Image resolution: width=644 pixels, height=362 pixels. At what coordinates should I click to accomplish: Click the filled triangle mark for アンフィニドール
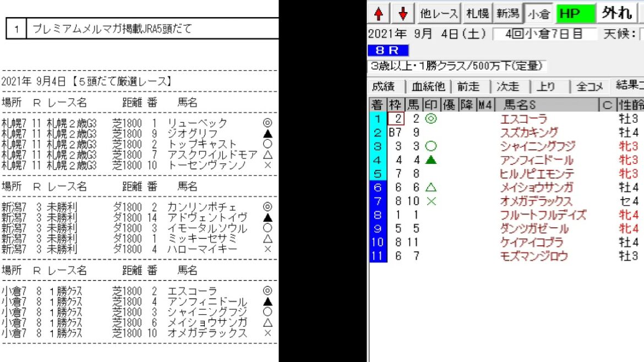click(431, 160)
